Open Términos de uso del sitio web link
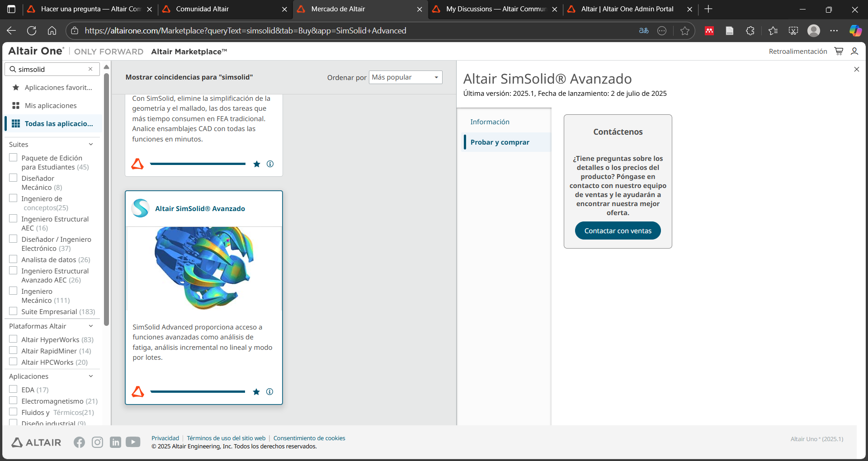 [226, 438]
